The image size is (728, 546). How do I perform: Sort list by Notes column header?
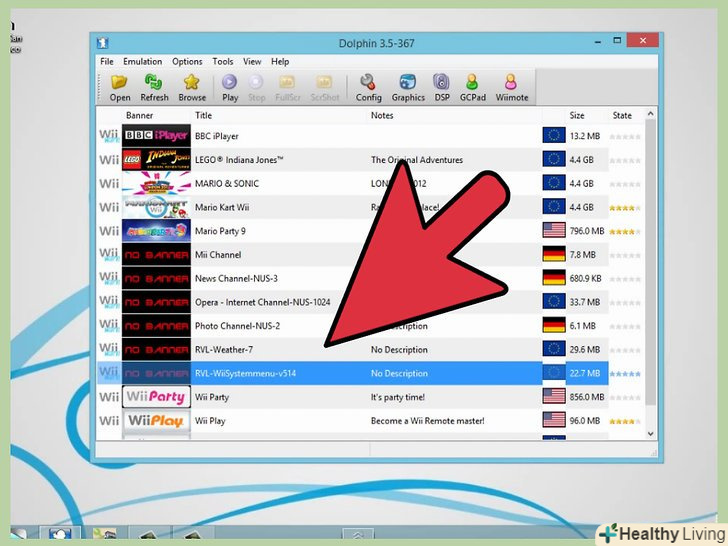tap(382, 115)
